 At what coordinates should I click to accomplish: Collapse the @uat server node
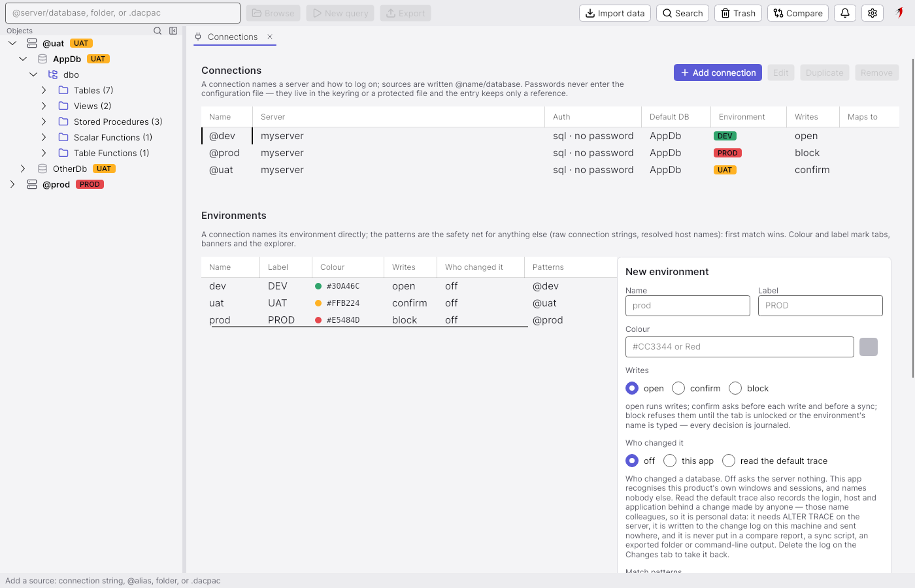pyautogui.click(x=12, y=43)
